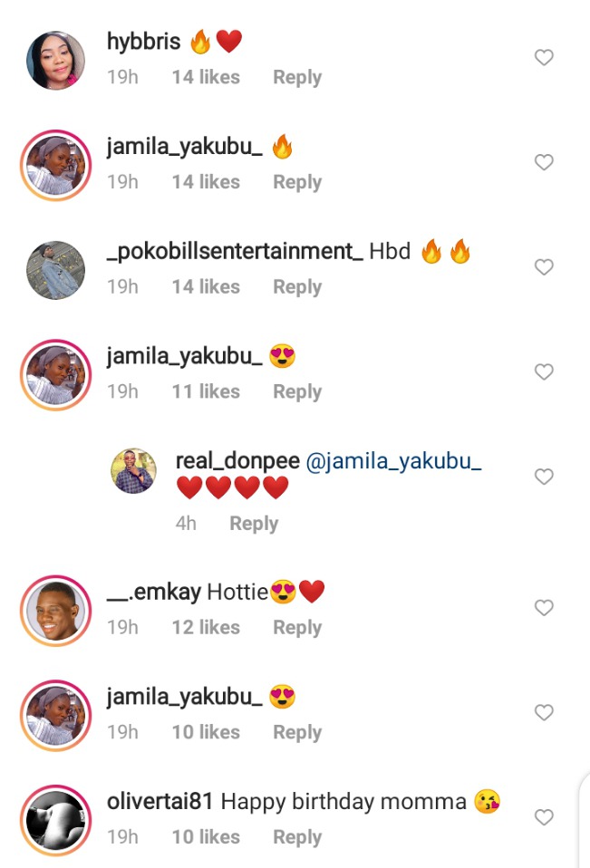View 14 likes on hybbris comment
590x868 pixels.
pyautogui.click(x=206, y=78)
